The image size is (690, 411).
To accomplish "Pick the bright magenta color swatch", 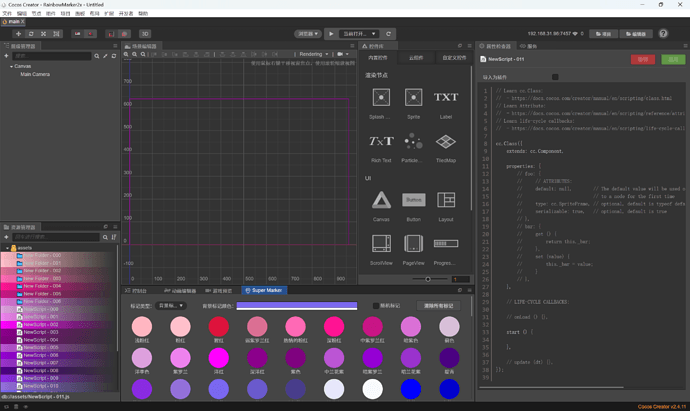I will point(219,358).
